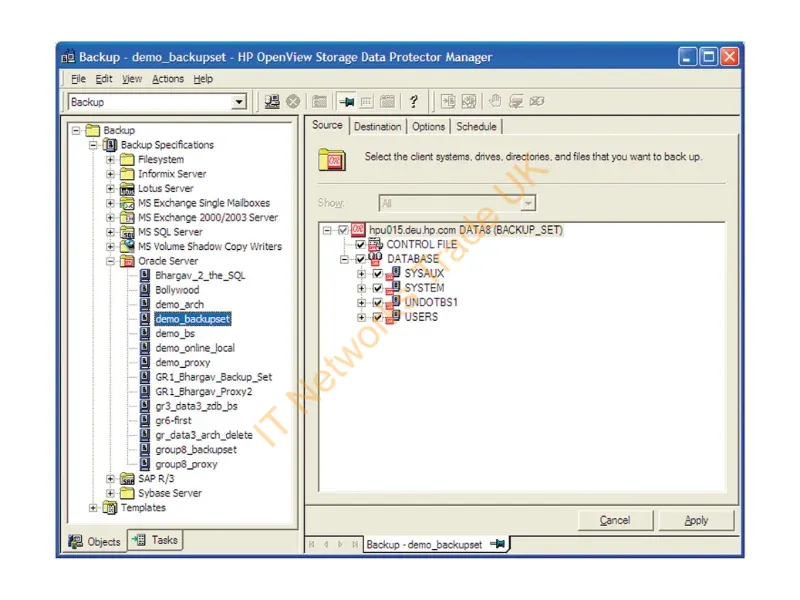Open the File menu

click(x=78, y=79)
